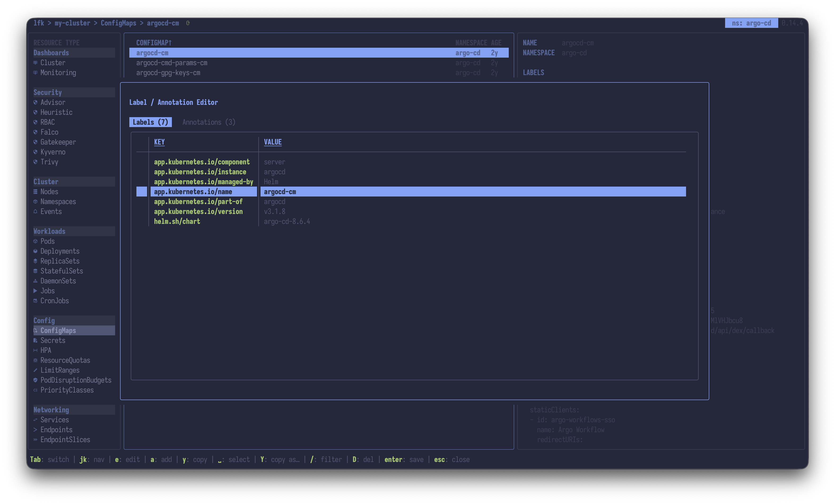This screenshot has width=835, height=504.
Task: Select the Config section header
Action: pos(74,320)
